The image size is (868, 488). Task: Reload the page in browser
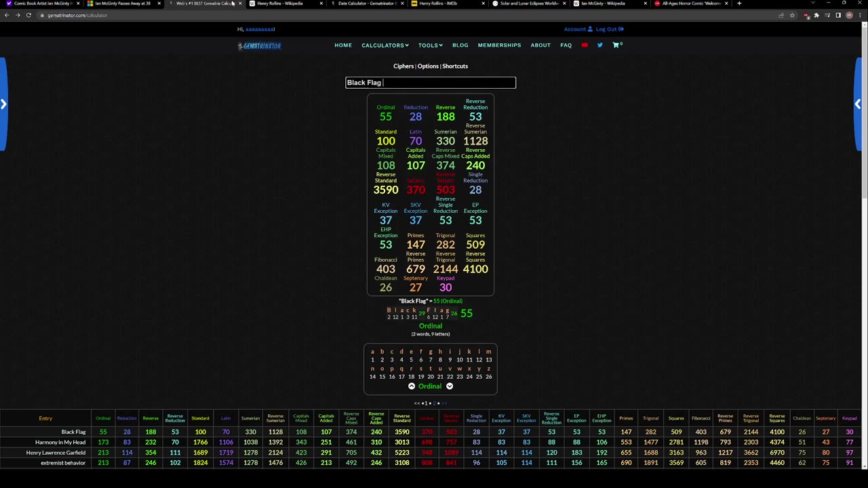(x=28, y=15)
